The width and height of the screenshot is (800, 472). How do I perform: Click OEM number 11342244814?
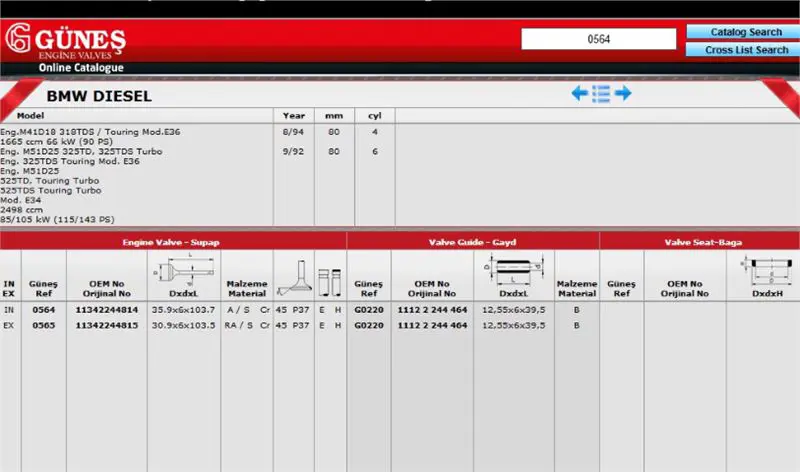(107, 310)
